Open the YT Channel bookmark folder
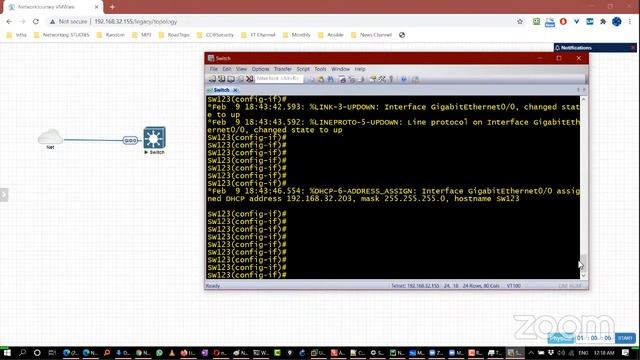This screenshot has height=360, width=640. [x=259, y=35]
